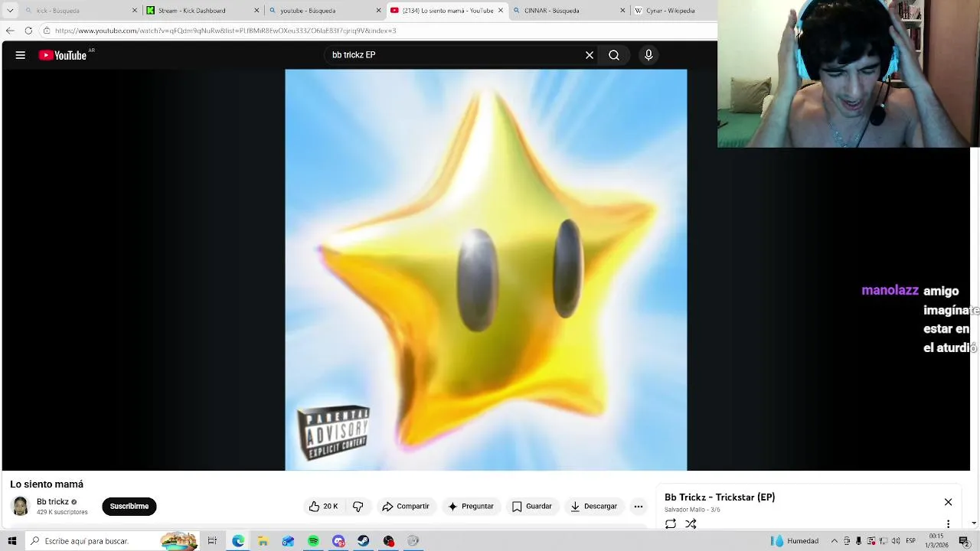The height and width of the screenshot is (551, 980).
Task: Switch to Cynar - Wikipedia tab
Action: pos(674,11)
